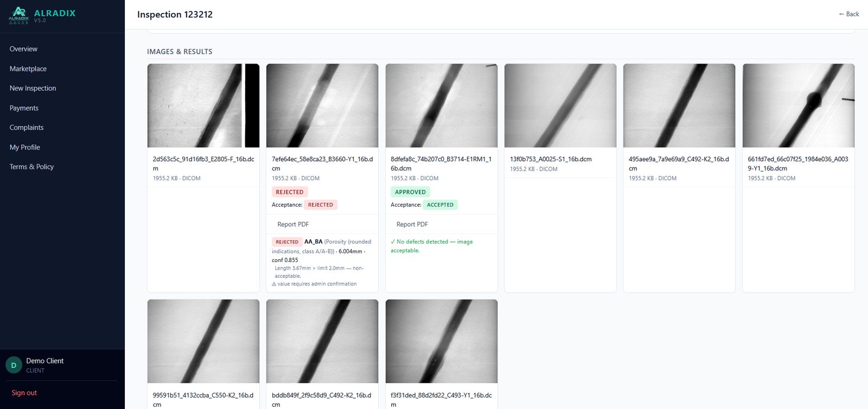Open the 495aee9a C492-K2 radiograph thumbnail
The width and height of the screenshot is (868, 409).
pos(679,106)
